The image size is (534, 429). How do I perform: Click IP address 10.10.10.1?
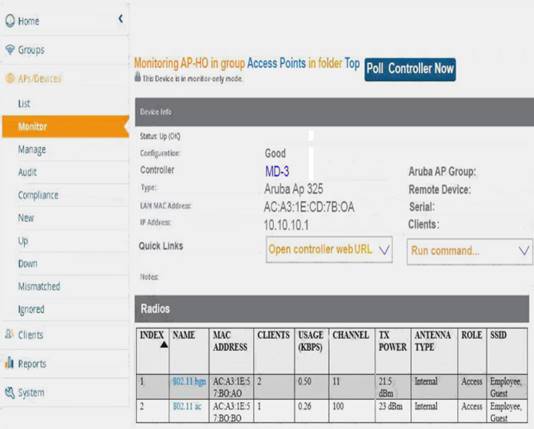click(286, 225)
